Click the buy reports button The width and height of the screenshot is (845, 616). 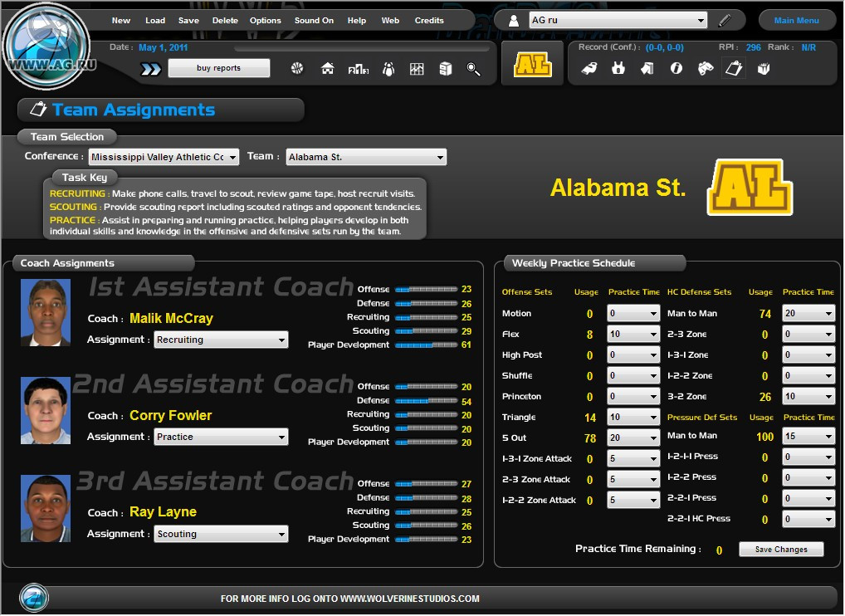coord(219,68)
